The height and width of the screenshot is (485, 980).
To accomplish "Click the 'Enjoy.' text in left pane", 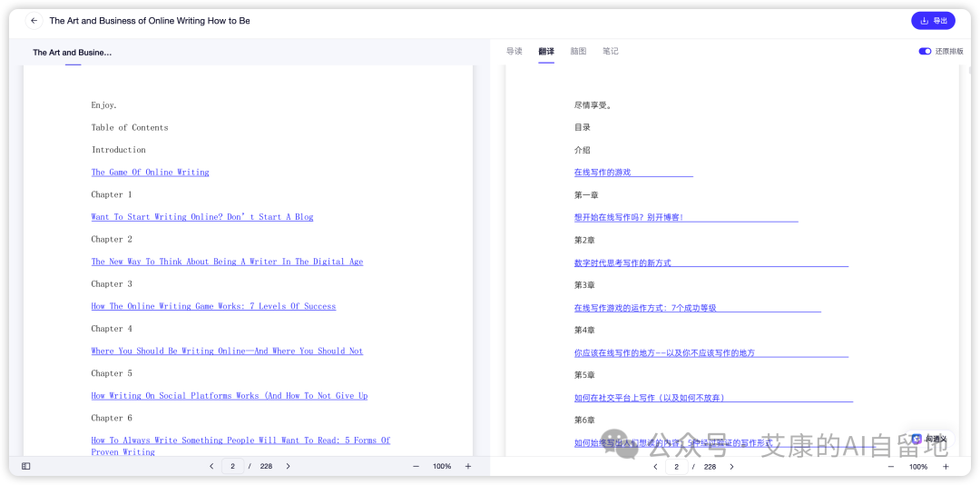I will (103, 105).
